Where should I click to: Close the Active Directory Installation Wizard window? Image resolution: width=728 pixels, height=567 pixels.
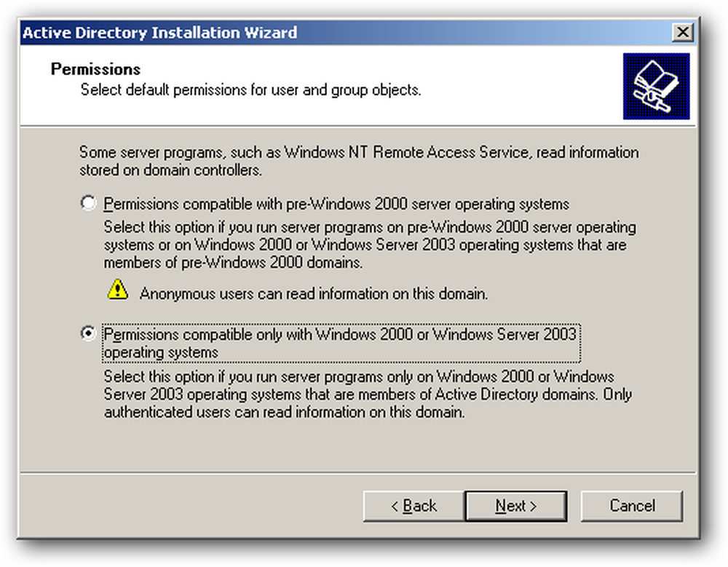click(x=683, y=33)
